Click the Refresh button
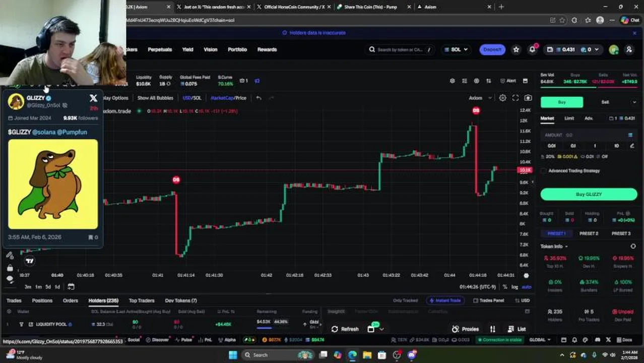The width and height of the screenshot is (644, 363). [x=345, y=329]
